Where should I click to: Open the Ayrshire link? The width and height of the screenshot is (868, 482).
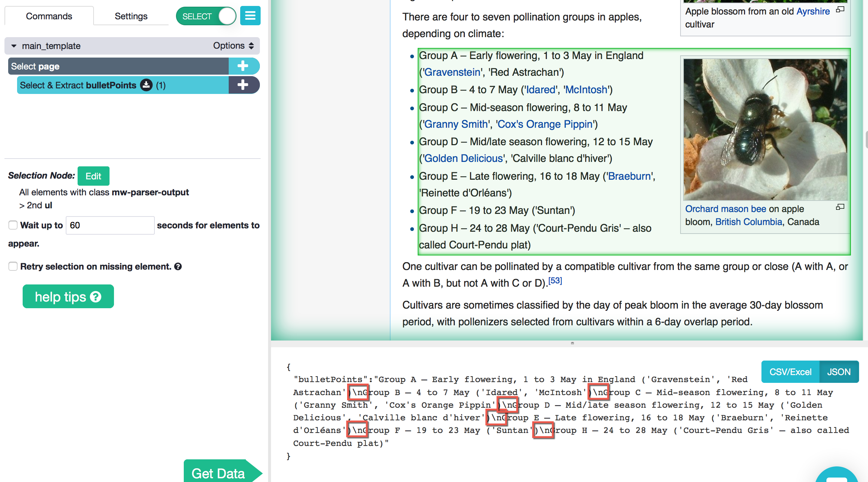pyautogui.click(x=813, y=11)
